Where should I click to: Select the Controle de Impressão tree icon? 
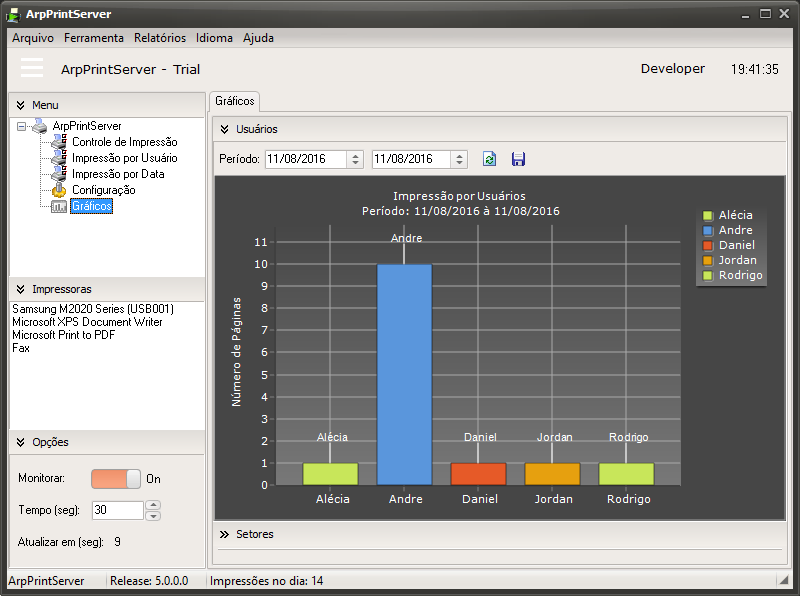tap(59, 143)
